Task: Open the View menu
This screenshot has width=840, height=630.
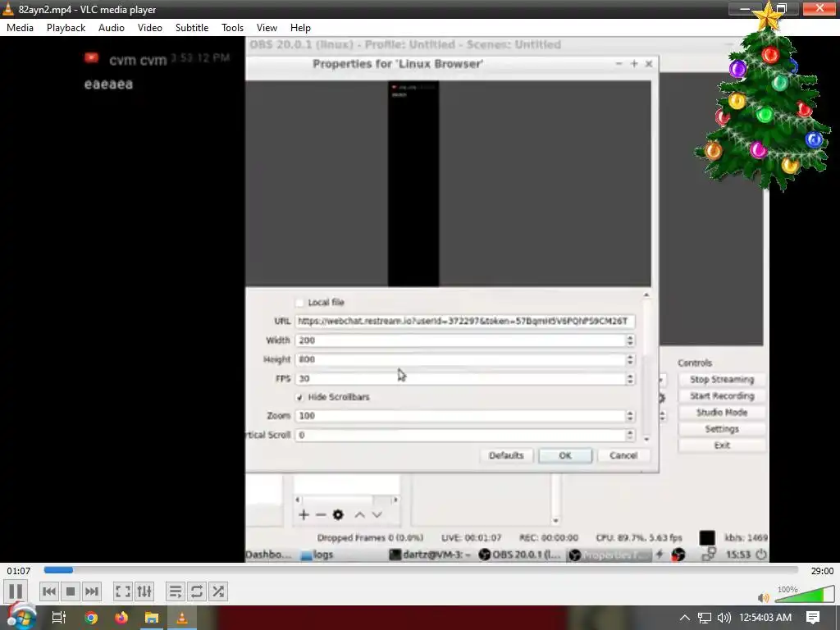Action: click(267, 28)
